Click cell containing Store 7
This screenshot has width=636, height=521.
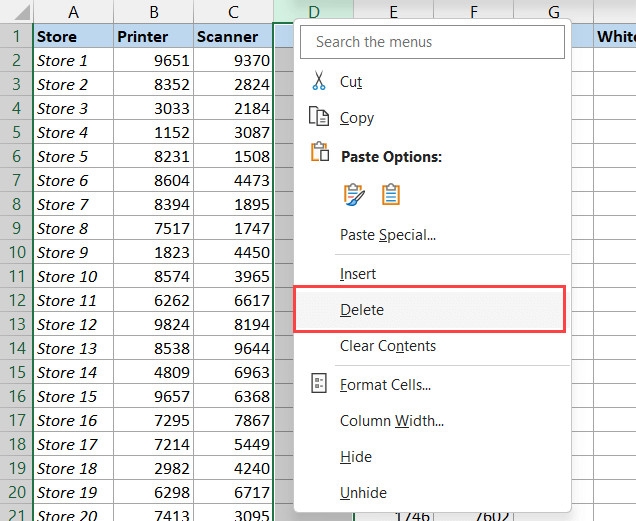[x=73, y=205]
